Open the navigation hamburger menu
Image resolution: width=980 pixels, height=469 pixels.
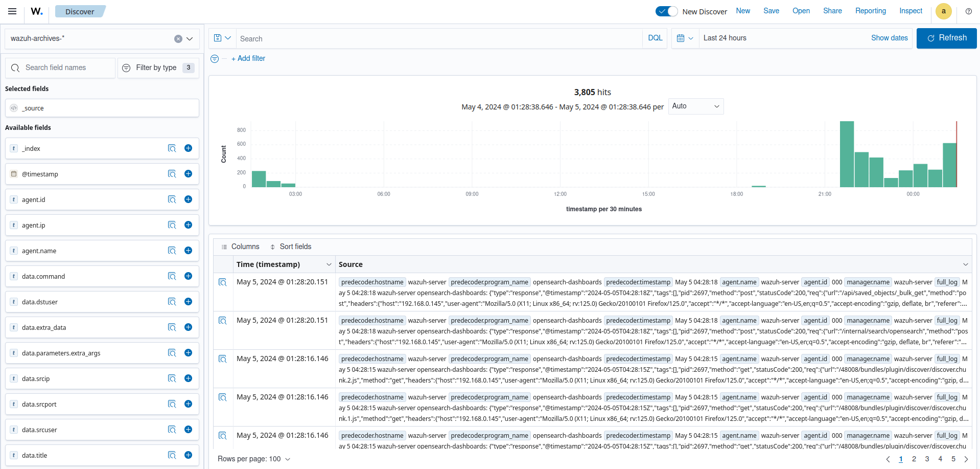[x=12, y=11]
